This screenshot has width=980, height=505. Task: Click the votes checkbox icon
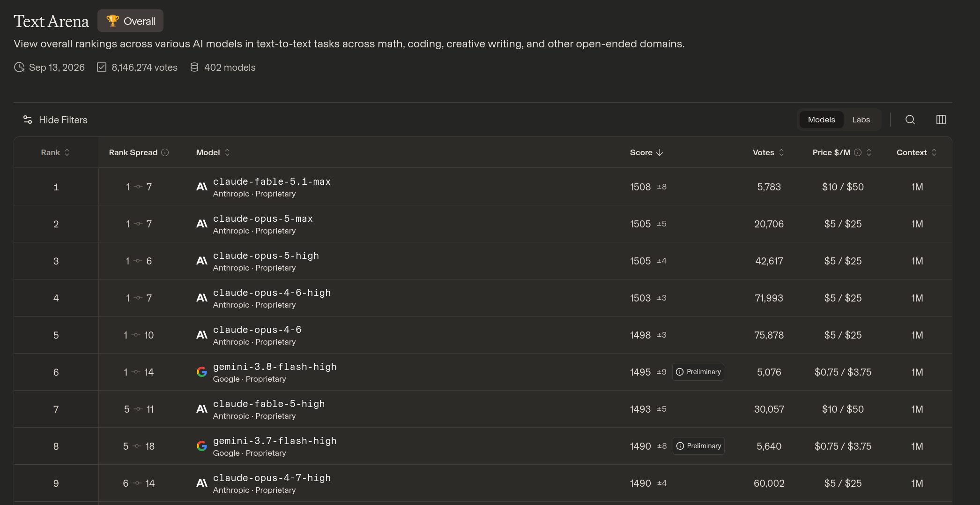(102, 67)
